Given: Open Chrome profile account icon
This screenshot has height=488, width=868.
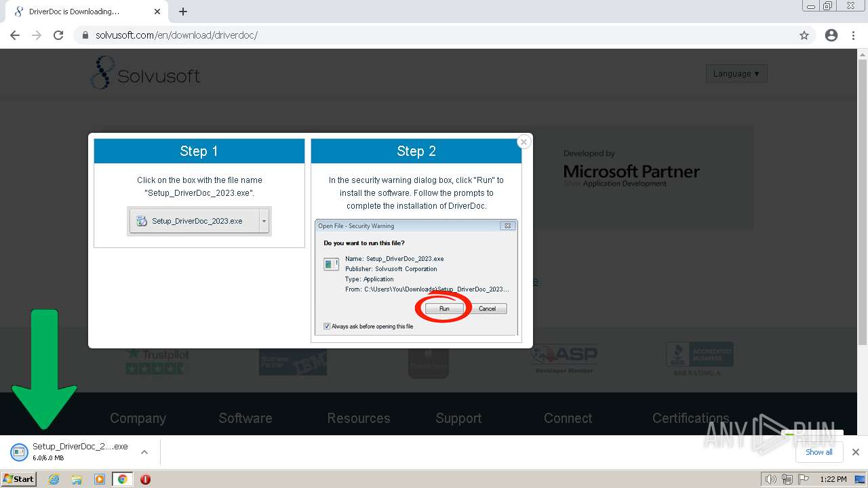Looking at the screenshot, I should click(831, 35).
